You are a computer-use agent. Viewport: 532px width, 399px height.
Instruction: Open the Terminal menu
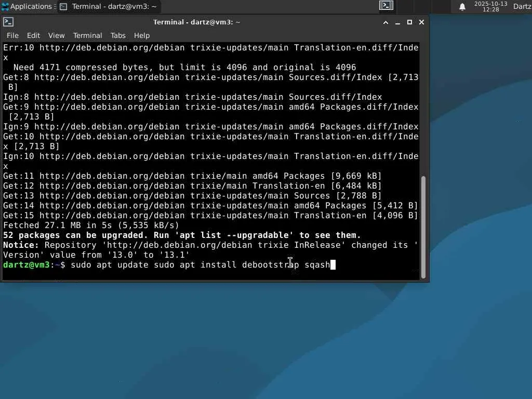(87, 35)
